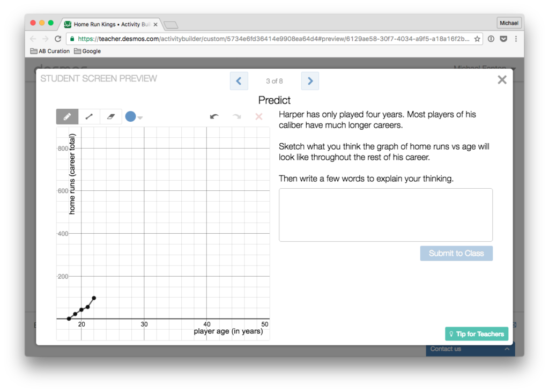Close the Home Run Kings tab
Viewport: 549px width, 392px height.
click(x=155, y=25)
